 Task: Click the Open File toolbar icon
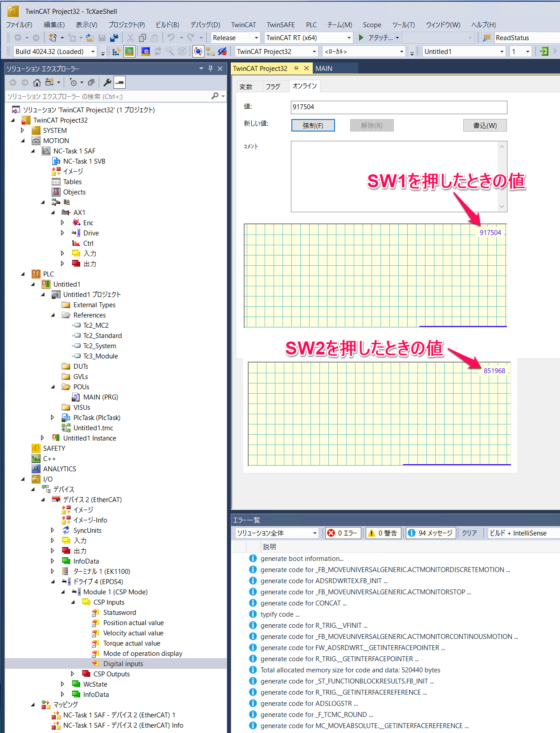point(90,38)
